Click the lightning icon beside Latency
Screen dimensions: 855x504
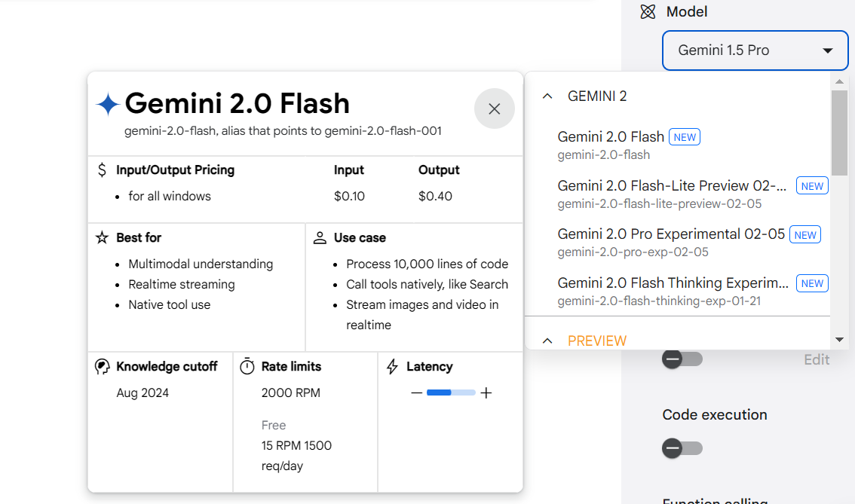(391, 366)
